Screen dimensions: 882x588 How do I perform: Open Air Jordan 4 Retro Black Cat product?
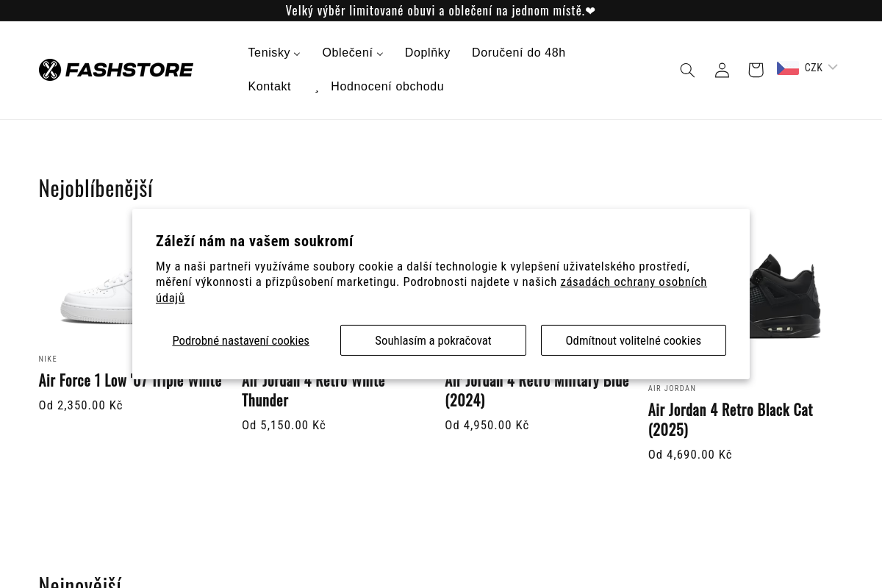(x=730, y=419)
